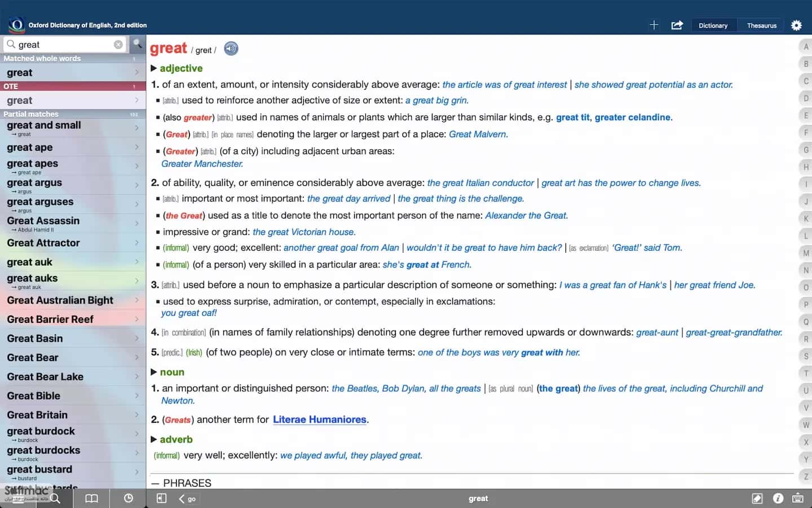Switch to the Dictionary tab
The image size is (812, 508).
point(713,25)
